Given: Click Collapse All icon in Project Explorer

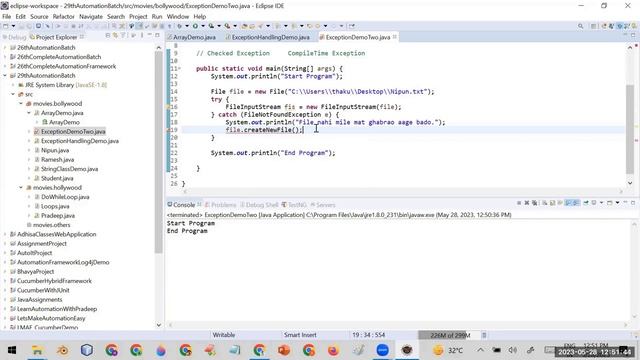Looking at the screenshot, I should [x=108, y=36].
